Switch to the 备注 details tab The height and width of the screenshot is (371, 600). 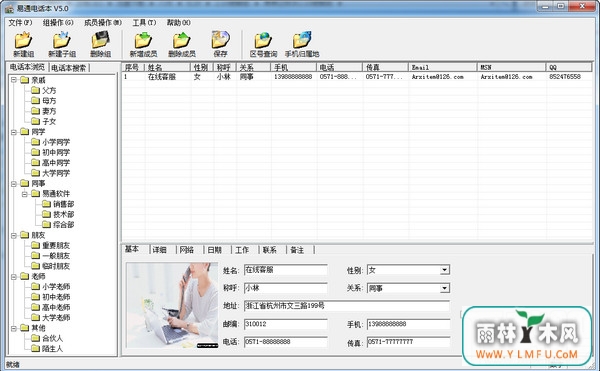coord(297,250)
